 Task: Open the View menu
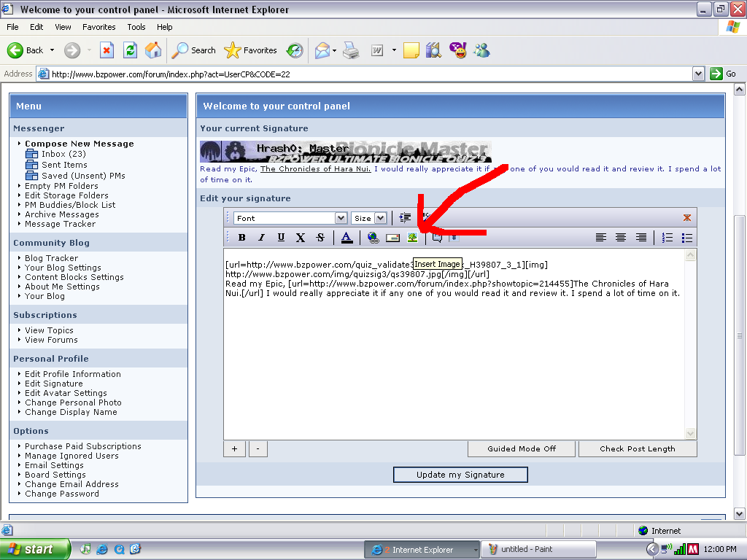pos(63,27)
